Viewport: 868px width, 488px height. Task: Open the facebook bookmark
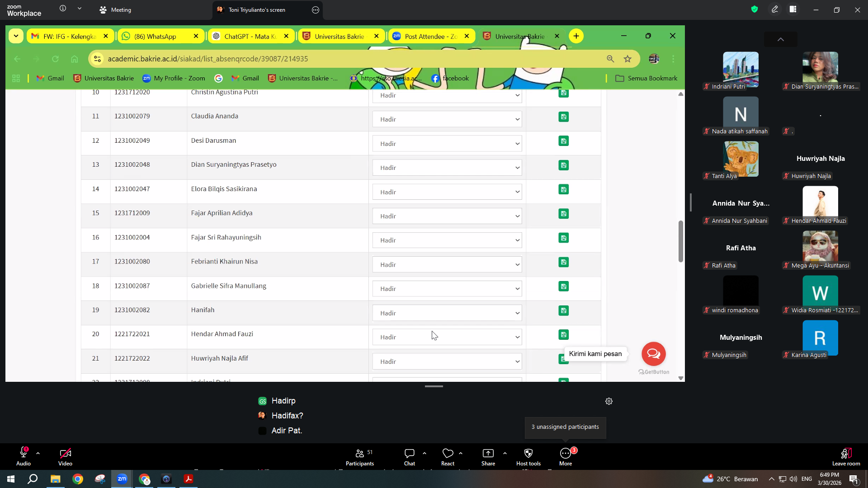tap(450, 78)
